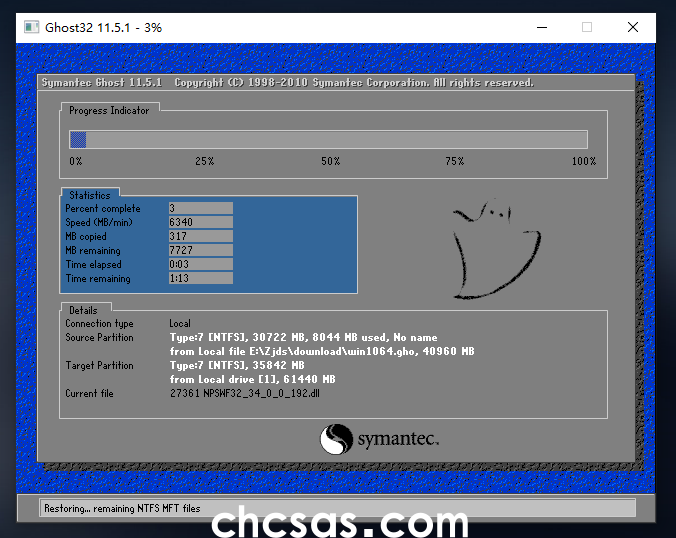Click the target 'Type:7 [NTFS], 35842 MB' line
Image resolution: width=676 pixels, height=538 pixels.
click(237, 366)
